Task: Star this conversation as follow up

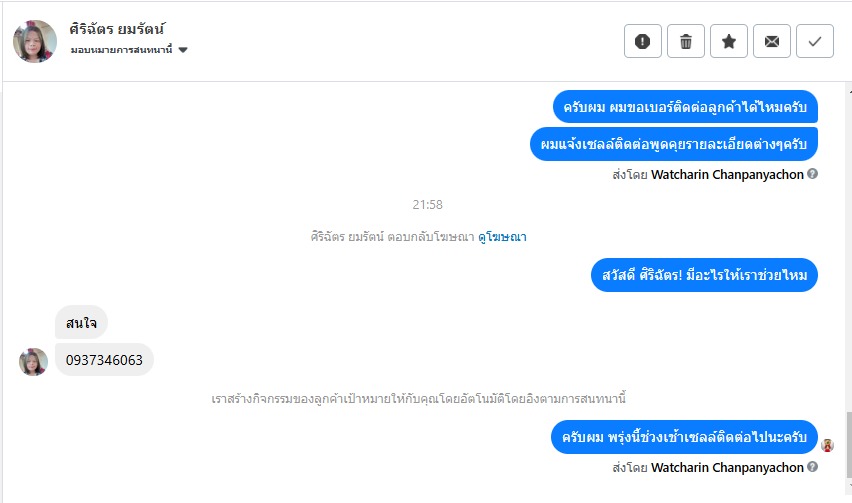Action: (x=729, y=41)
